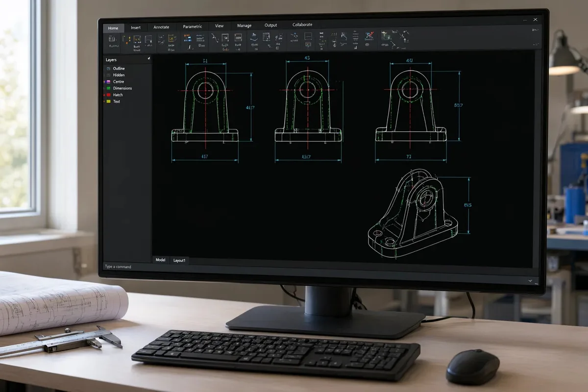Viewport: 588px width, 392px height.
Task: Open the Manage ribbon tab
Action: click(x=244, y=26)
